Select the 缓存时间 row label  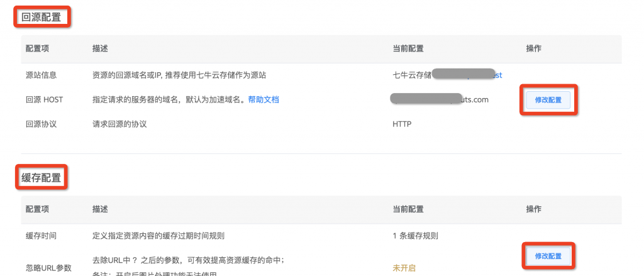click(41, 236)
